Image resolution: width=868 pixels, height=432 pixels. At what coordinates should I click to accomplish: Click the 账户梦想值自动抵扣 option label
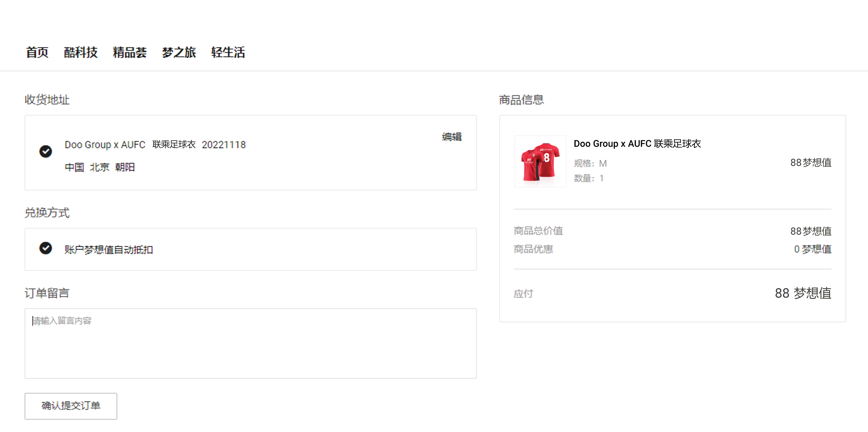108,250
